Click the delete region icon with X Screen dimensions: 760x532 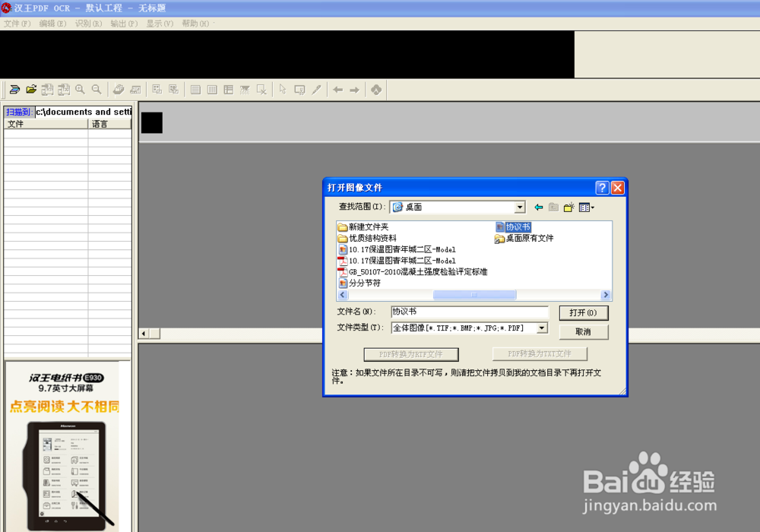[261, 90]
